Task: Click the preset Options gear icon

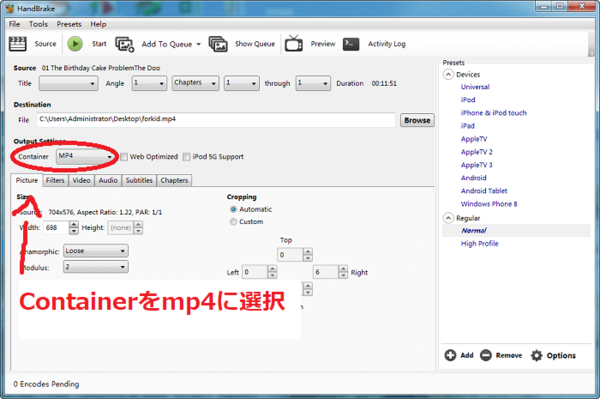Action: (536, 355)
